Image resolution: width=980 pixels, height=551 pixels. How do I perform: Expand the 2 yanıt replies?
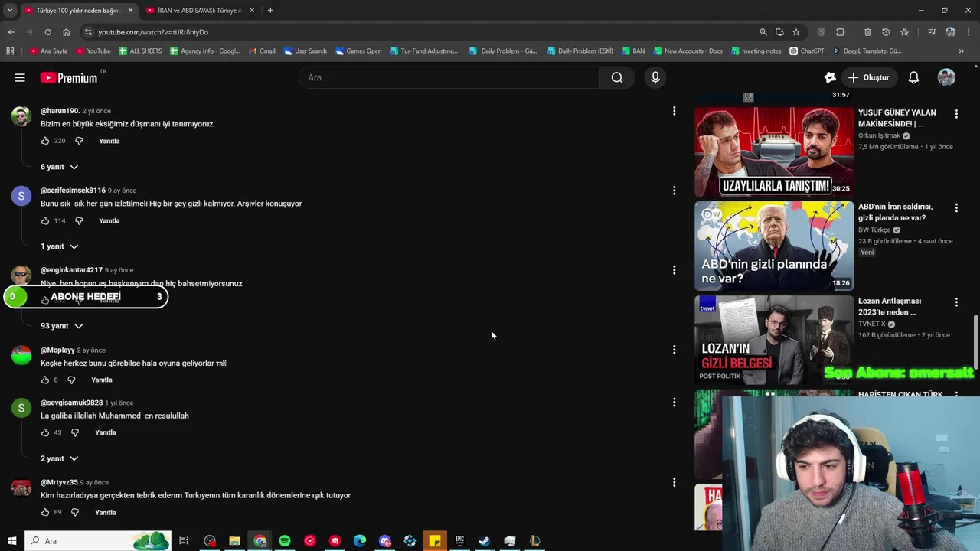[x=59, y=458]
